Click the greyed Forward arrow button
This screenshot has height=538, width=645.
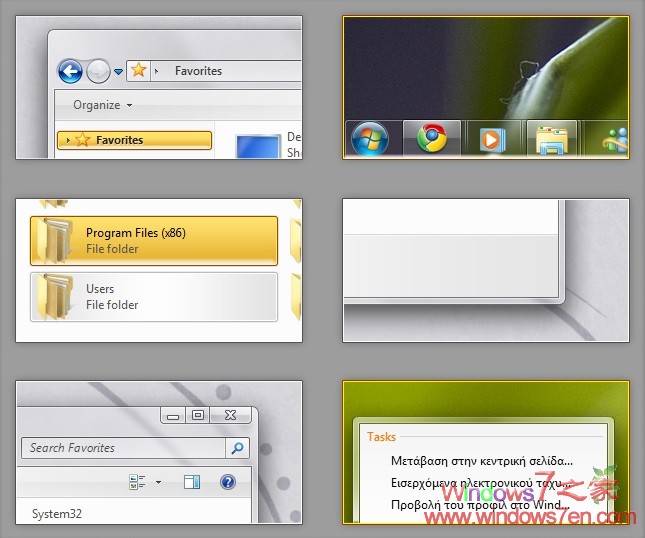[x=98, y=71]
